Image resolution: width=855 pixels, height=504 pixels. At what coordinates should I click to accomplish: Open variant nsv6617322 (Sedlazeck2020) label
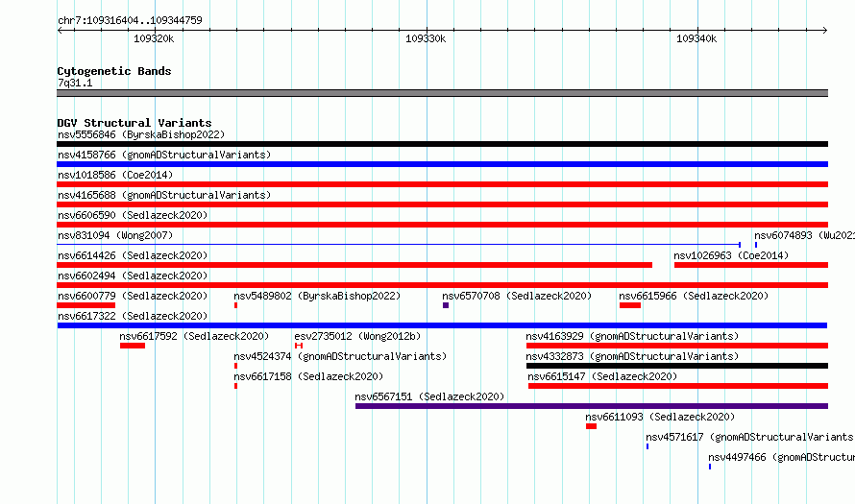(x=133, y=316)
